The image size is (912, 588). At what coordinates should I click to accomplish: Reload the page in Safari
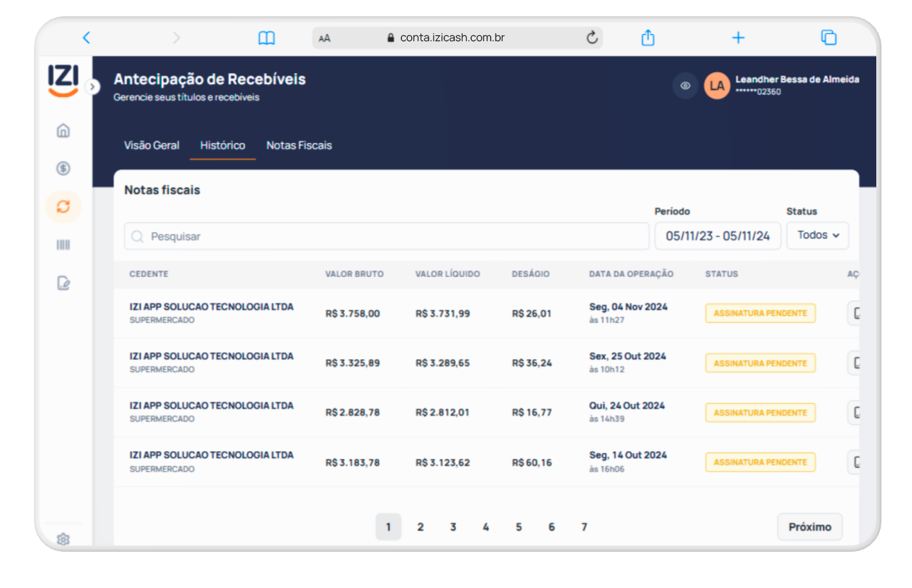(592, 38)
